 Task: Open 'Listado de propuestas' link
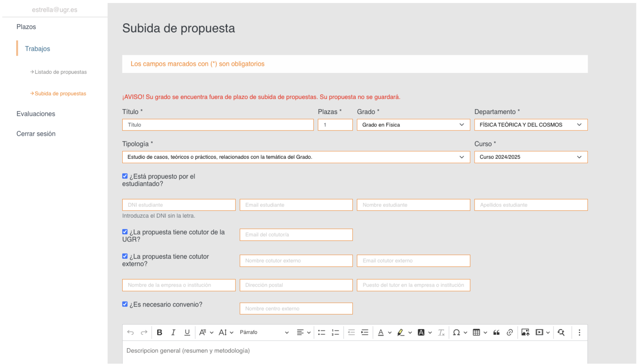click(61, 72)
